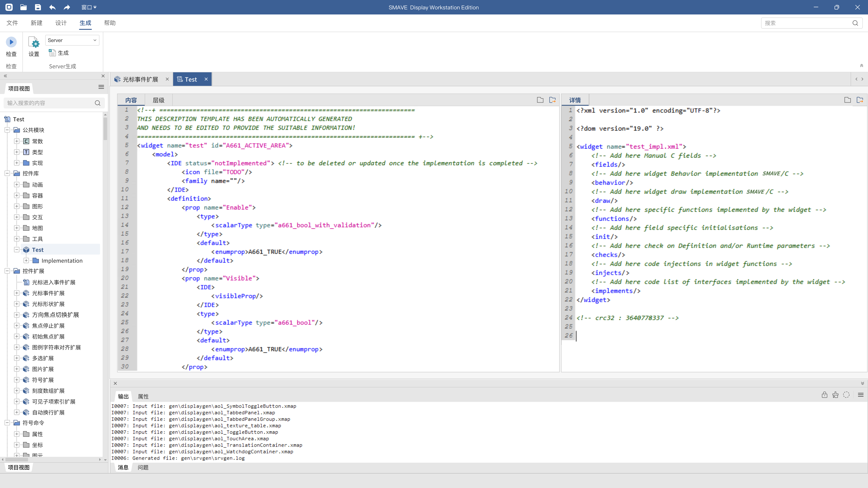Image resolution: width=868 pixels, height=488 pixels.
Task: Close the bottom output panel with its X
Action: [115, 383]
